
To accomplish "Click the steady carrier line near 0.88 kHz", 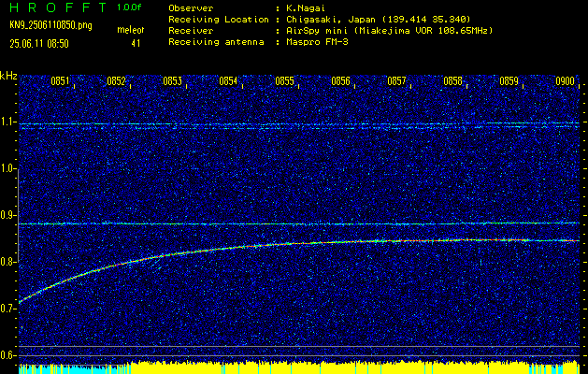I will 299,224.
